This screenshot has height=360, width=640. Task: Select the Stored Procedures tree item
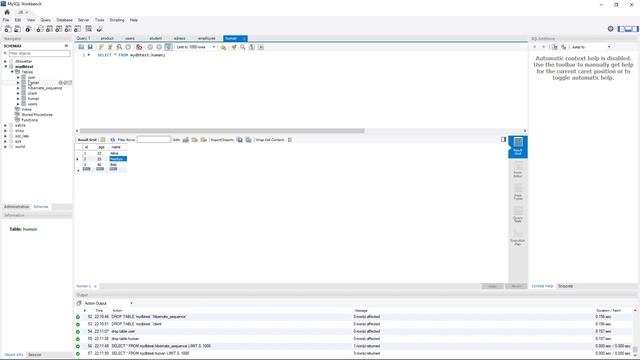pos(37,115)
